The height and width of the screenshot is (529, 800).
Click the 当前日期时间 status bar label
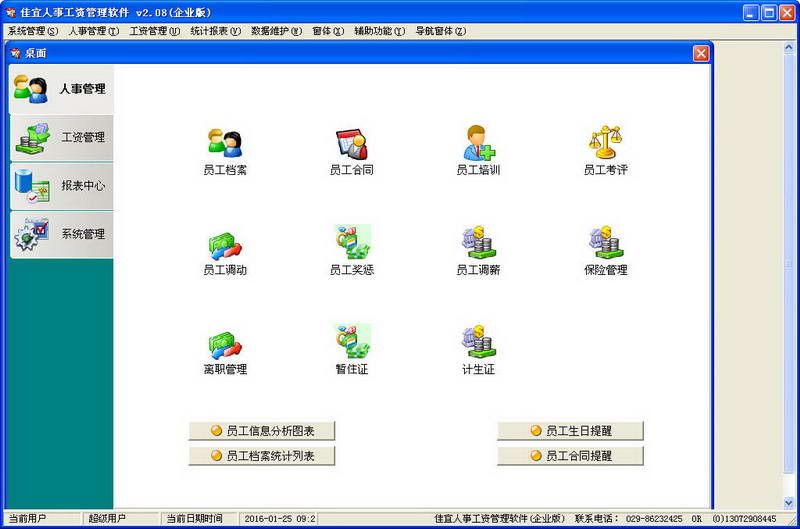pos(194,519)
